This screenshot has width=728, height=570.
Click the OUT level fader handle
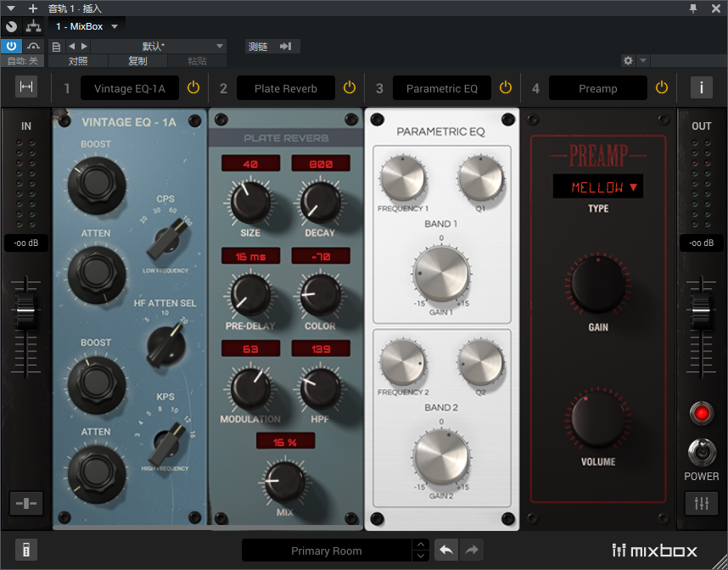701,311
